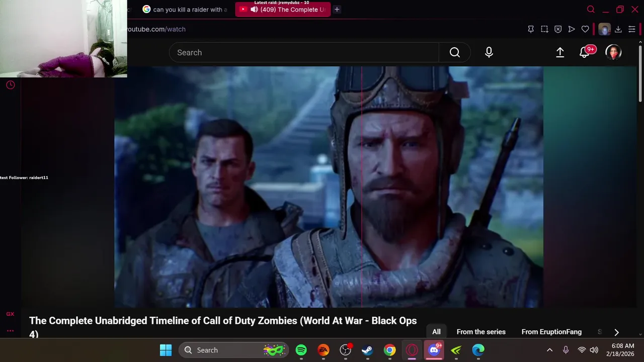This screenshot has height=362, width=644.
Task: Click the Opera pinboard pin icon
Action: [x=531, y=29]
